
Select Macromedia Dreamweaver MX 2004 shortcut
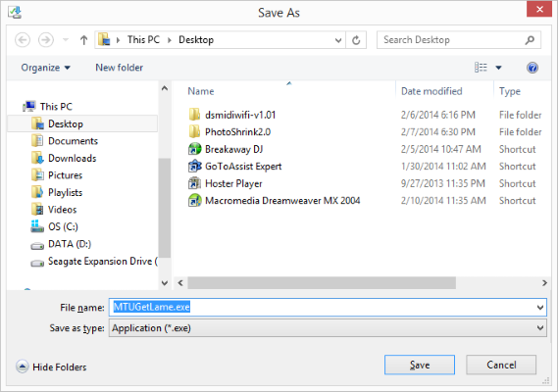click(274, 201)
